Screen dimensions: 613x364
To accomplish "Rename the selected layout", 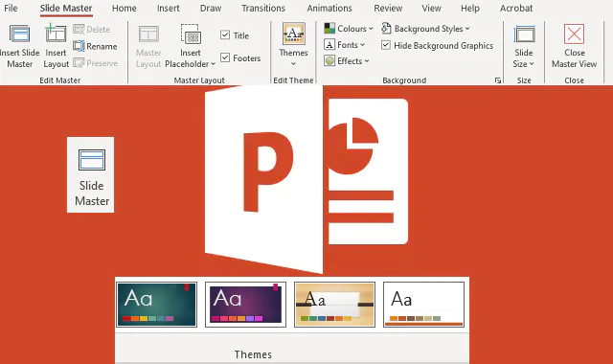I will tap(95, 46).
